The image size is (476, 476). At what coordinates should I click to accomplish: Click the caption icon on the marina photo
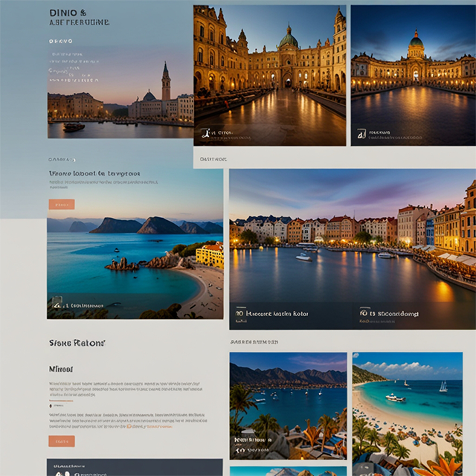(239, 440)
